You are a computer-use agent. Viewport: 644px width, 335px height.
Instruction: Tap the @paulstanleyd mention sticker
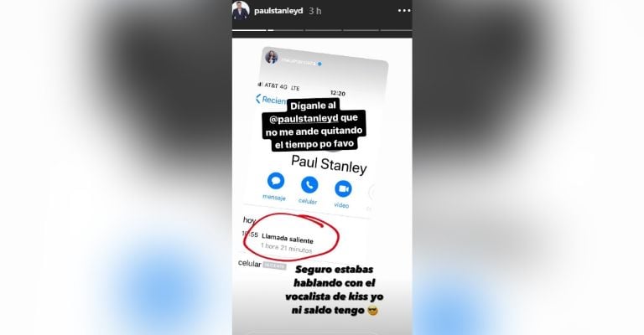304,119
